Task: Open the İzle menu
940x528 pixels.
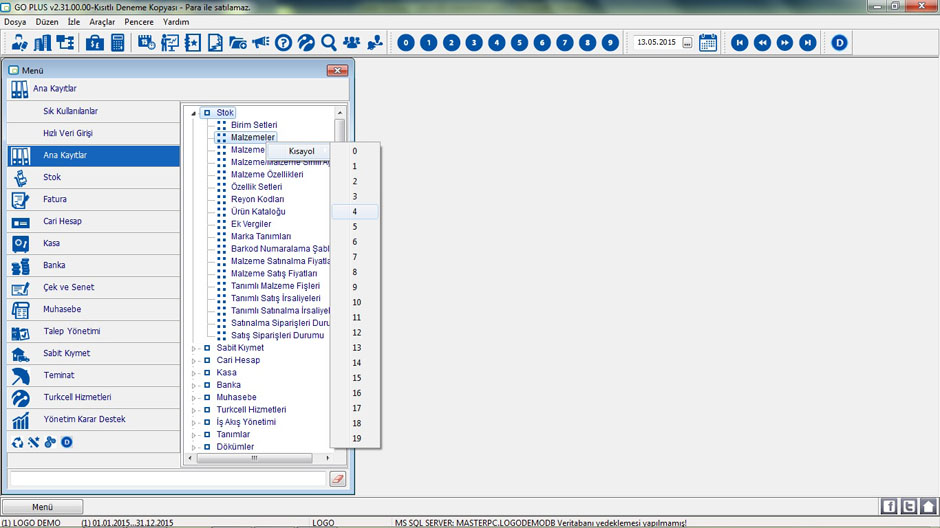Action: [x=74, y=22]
